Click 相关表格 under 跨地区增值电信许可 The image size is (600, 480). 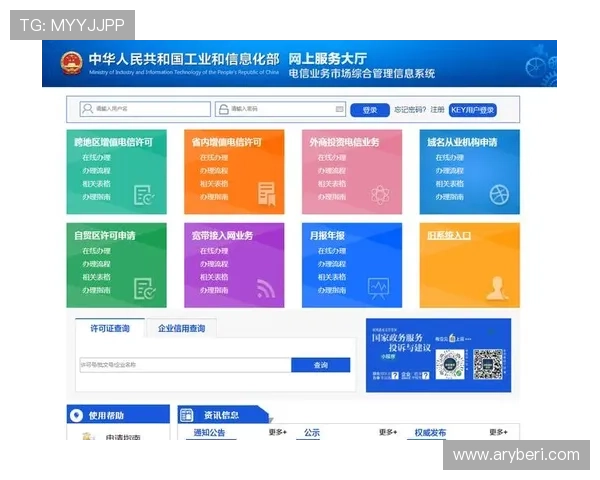(x=96, y=184)
